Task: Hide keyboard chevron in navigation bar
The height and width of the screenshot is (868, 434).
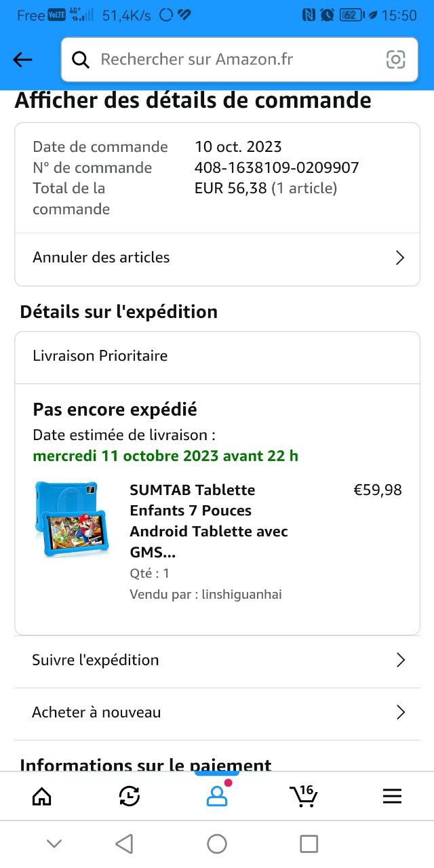Action: point(54,844)
